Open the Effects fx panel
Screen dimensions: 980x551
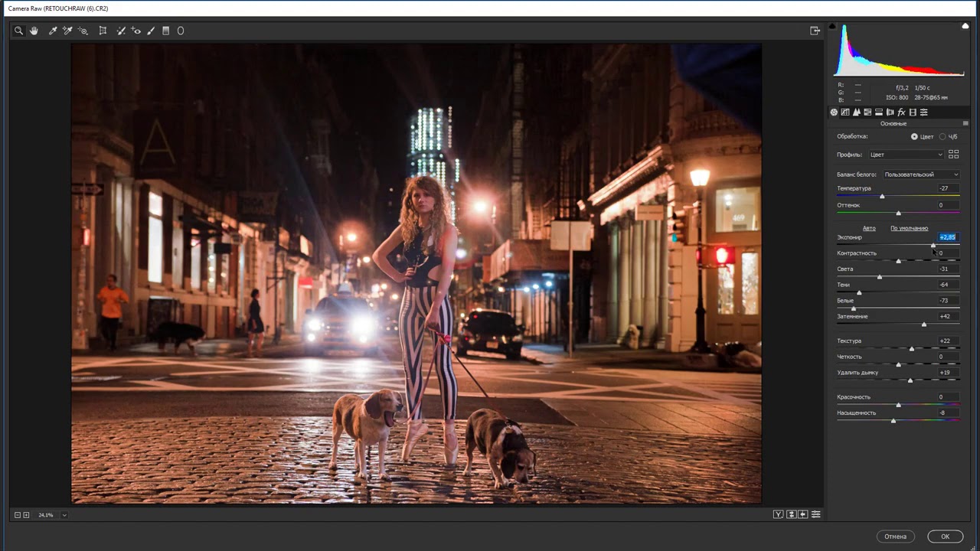(x=901, y=112)
